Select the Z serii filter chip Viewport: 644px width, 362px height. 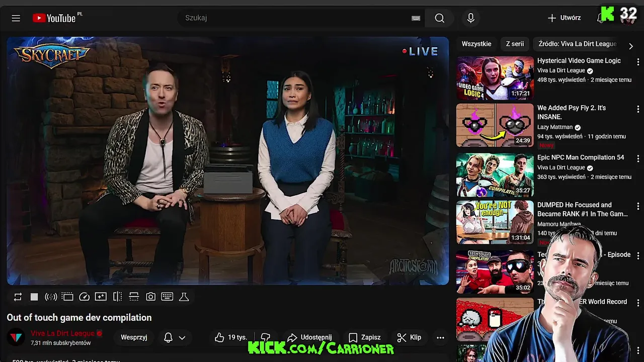pos(515,44)
